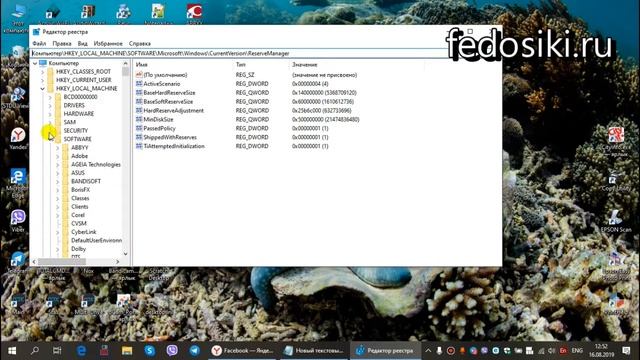Open Skype from the taskbar
The image size is (640, 360).
(x=150, y=350)
